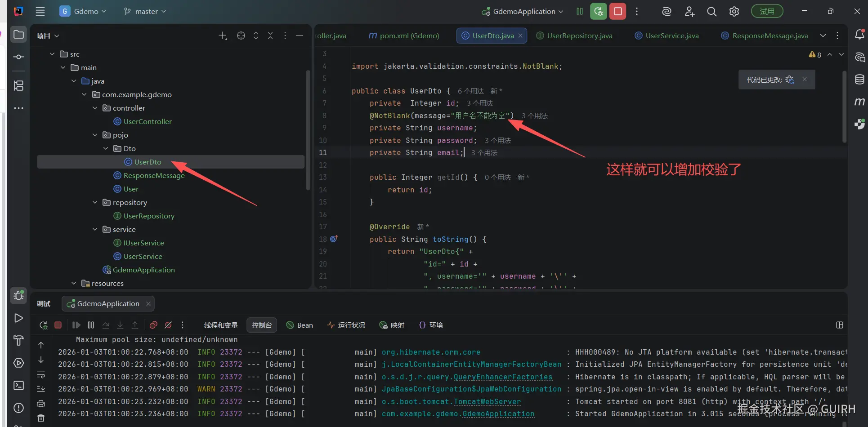Viewport: 868px width, 427px height.
Task: Open GdemoApplication run configuration dropdown
Action: [x=522, y=11]
